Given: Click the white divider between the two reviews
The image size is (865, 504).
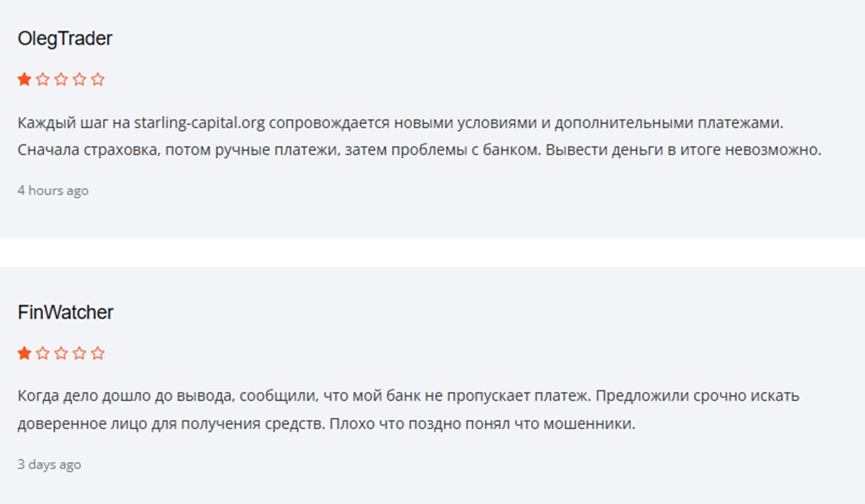Looking at the screenshot, I should click(432, 252).
